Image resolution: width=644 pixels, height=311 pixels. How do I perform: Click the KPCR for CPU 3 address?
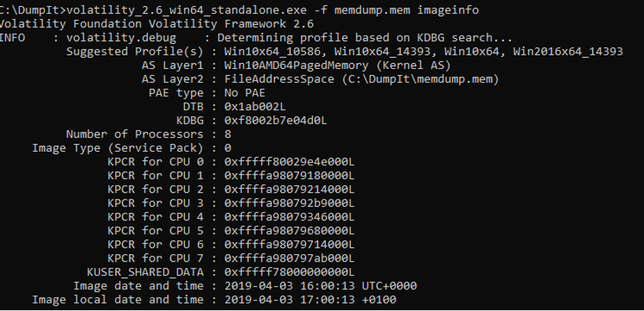(289, 203)
